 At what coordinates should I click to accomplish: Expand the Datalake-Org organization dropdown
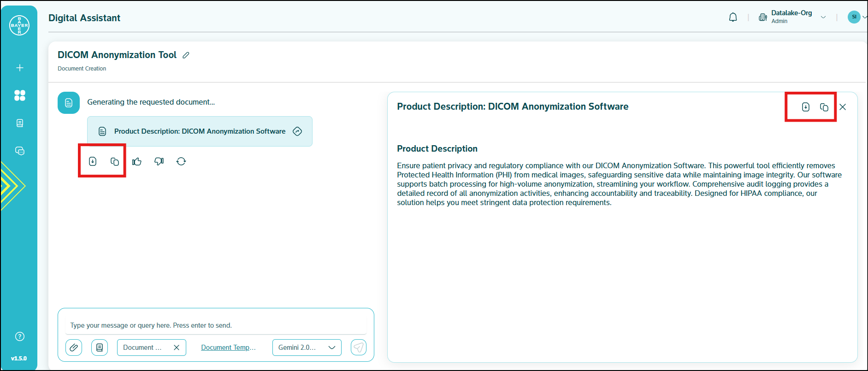(x=823, y=18)
